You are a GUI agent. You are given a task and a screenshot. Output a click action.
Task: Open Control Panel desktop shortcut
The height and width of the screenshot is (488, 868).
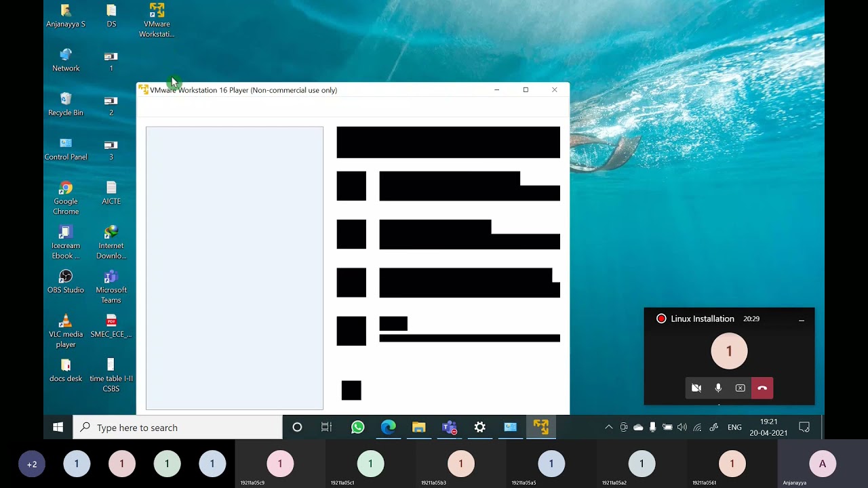click(66, 149)
